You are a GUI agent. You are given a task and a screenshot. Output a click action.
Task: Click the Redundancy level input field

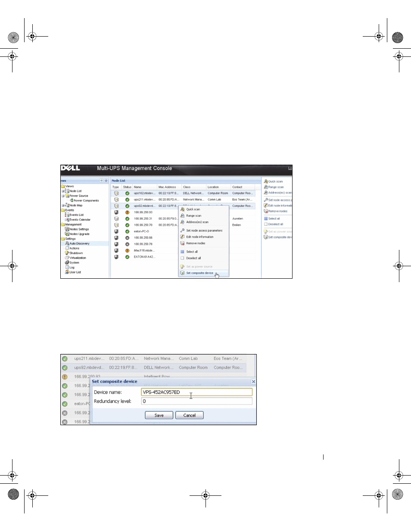197,401
